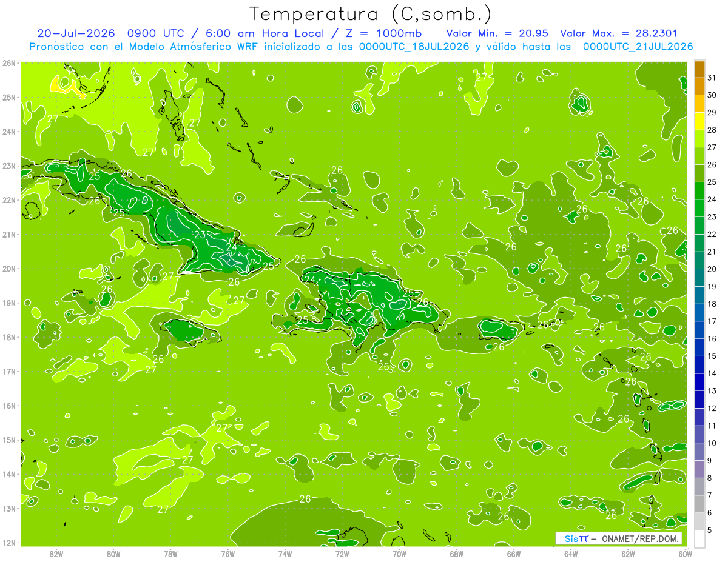Click the 68W longitude axis label
This screenshot has width=728, height=562.
click(456, 553)
